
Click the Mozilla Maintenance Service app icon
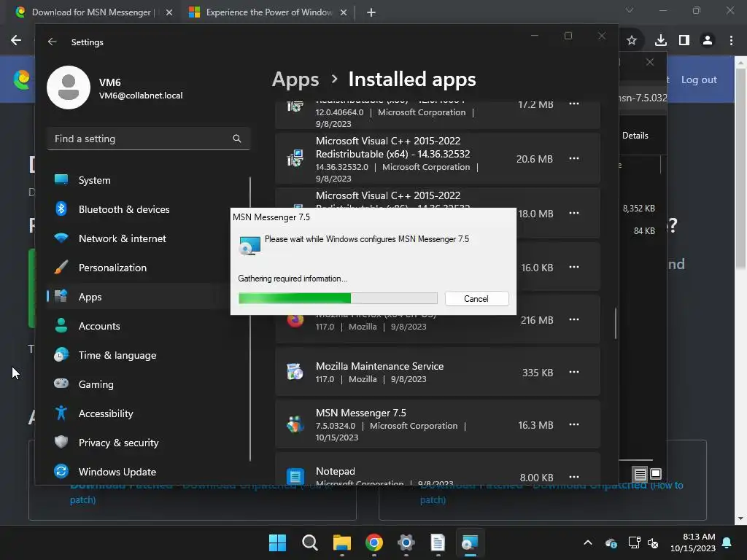click(295, 372)
